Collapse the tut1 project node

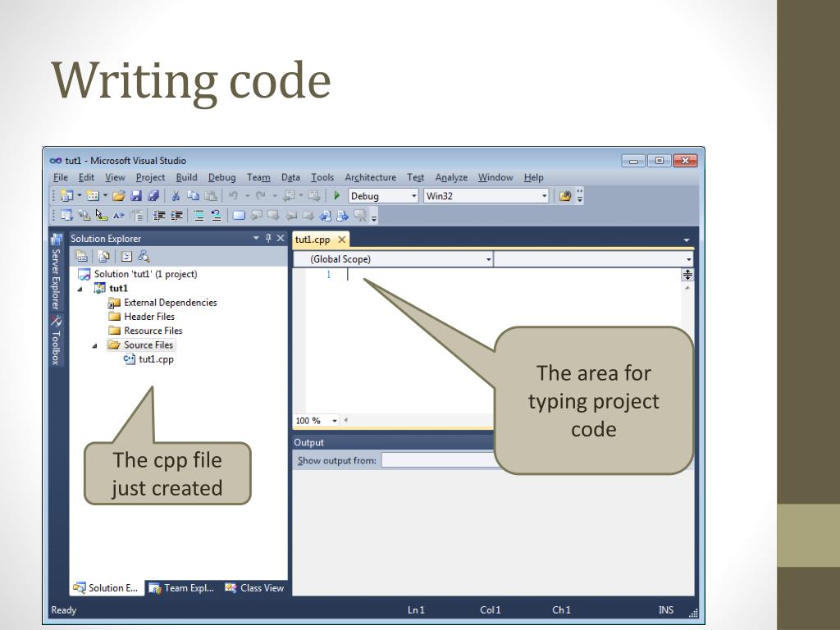coord(80,290)
